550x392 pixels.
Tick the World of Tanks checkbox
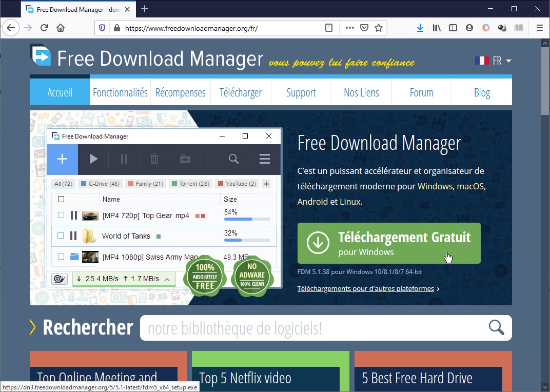[61, 236]
